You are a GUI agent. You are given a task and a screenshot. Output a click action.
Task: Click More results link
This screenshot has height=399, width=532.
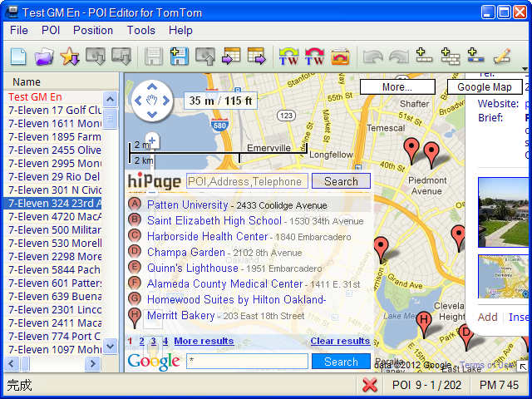204,341
